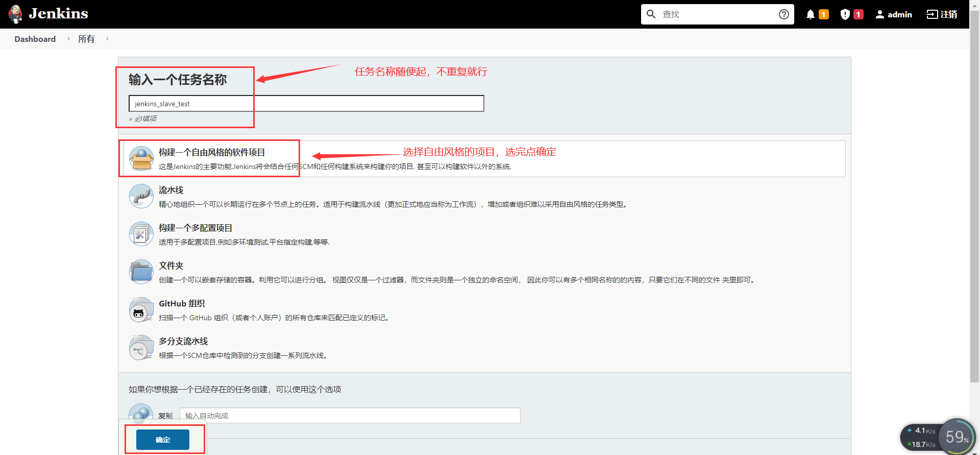Image resolution: width=980 pixels, height=455 pixels.
Task: Click inside the 查找 search box
Action: 717,14
